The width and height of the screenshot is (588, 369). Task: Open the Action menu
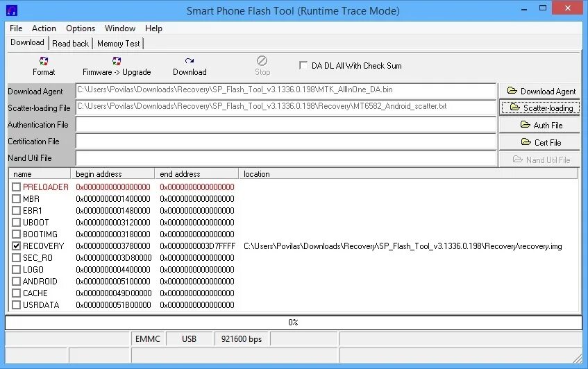click(x=44, y=28)
